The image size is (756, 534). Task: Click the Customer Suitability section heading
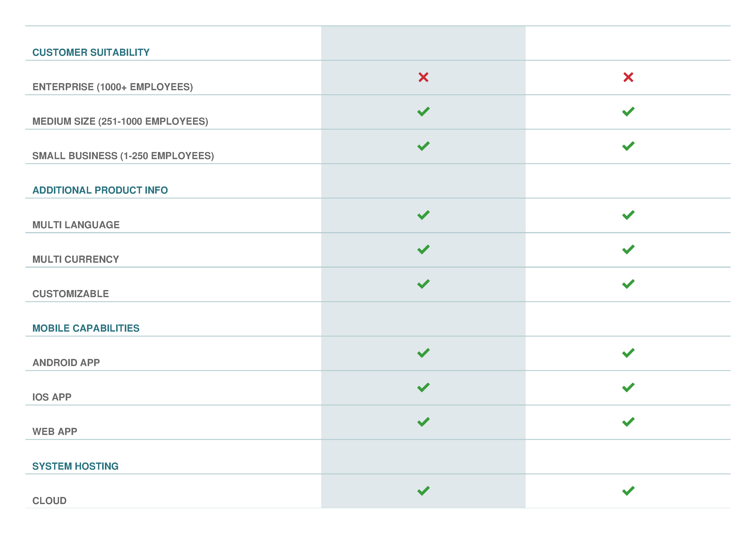tap(91, 52)
